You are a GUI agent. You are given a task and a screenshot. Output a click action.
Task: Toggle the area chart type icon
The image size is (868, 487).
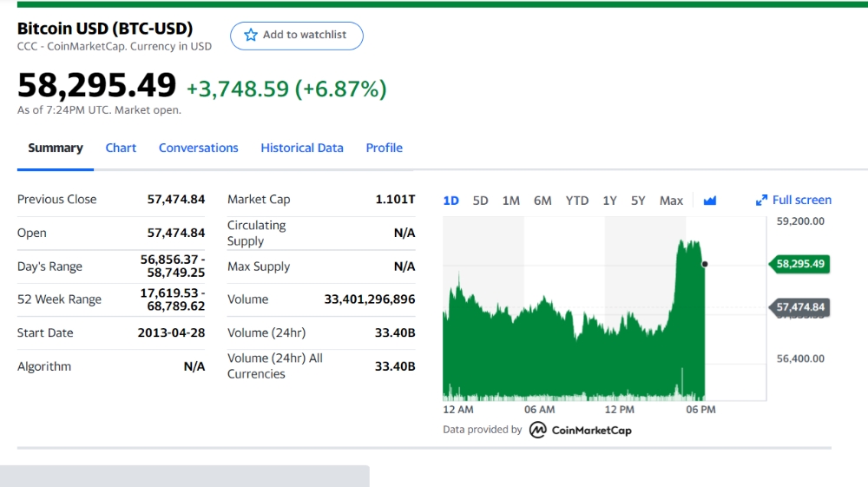coord(710,201)
